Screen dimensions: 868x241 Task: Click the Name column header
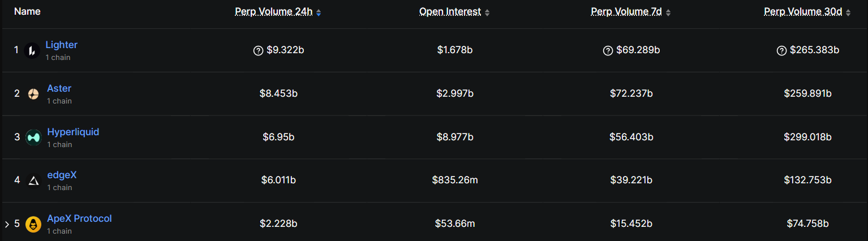(27, 11)
